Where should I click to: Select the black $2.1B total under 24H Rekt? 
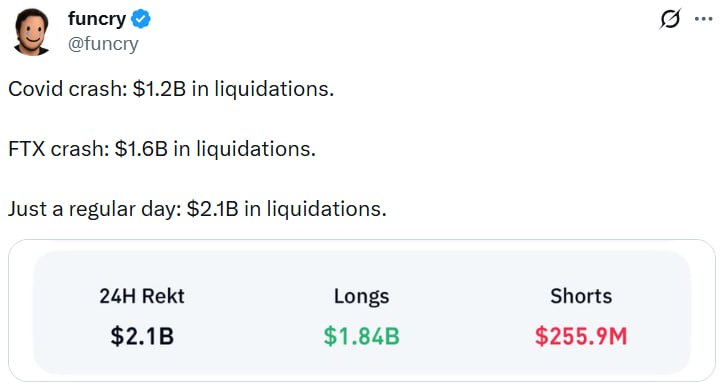142,336
